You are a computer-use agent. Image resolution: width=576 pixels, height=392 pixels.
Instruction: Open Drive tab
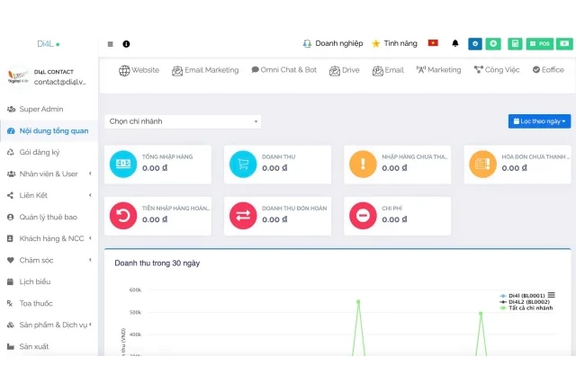pyautogui.click(x=344, y=70)
